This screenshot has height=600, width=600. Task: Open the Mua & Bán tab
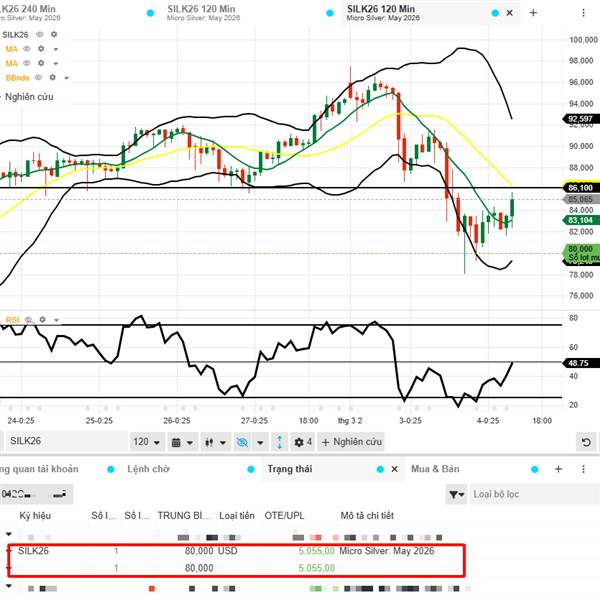pyautogui.click(x=435, y=468)
